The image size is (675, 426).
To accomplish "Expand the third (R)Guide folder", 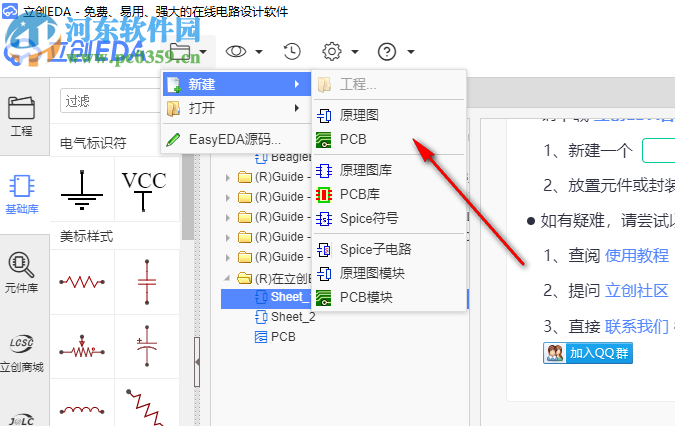I will 228,217.
